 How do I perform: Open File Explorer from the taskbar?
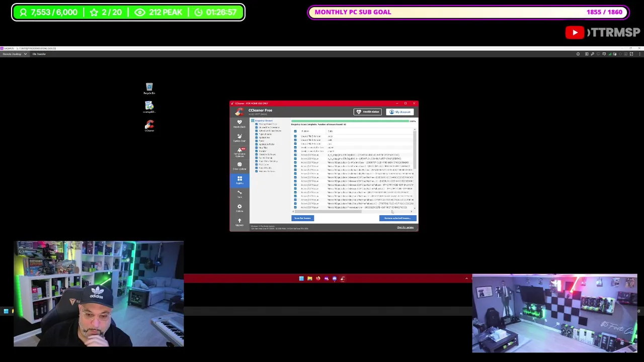[309, 279]
